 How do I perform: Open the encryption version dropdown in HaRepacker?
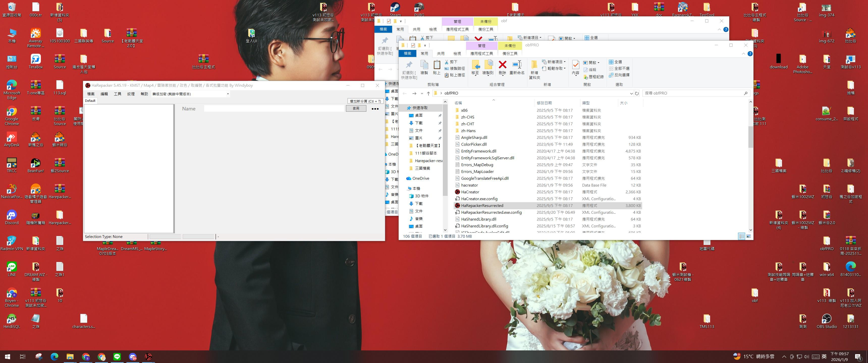point(228,94)
